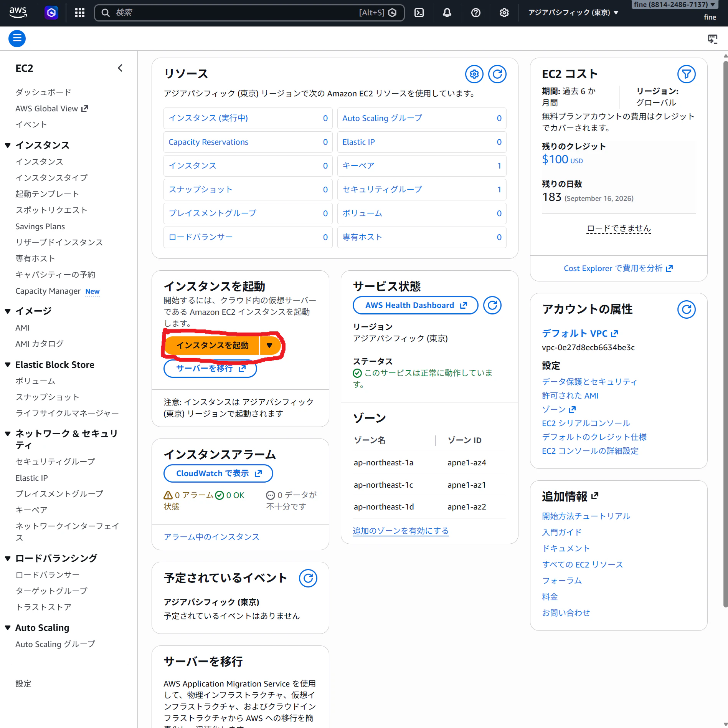Go to ダッシュボード in the sidebar
The width and height of the screenshot is (728, 728).
click(x=43, y=92)
